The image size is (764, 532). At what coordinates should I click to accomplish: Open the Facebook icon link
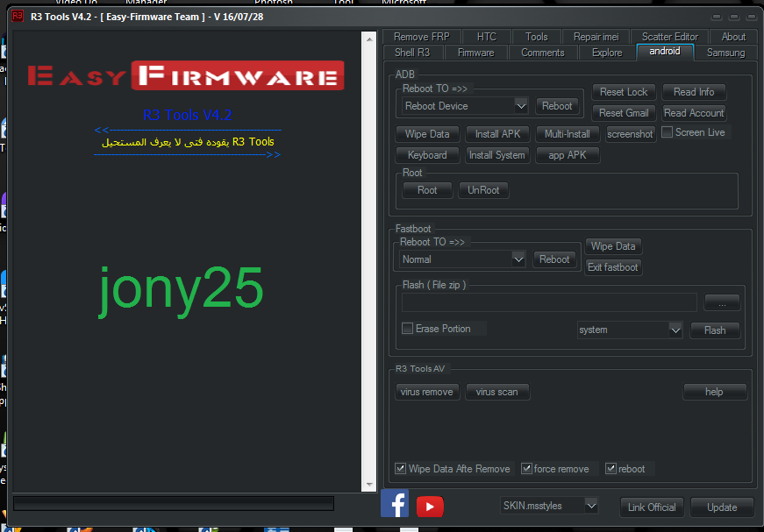395,504
